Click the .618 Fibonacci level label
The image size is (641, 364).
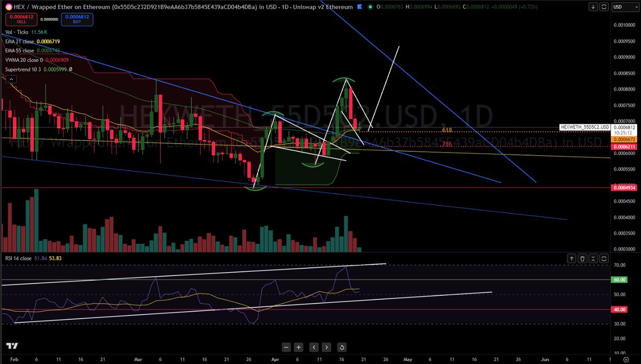(x=447, y=130)
